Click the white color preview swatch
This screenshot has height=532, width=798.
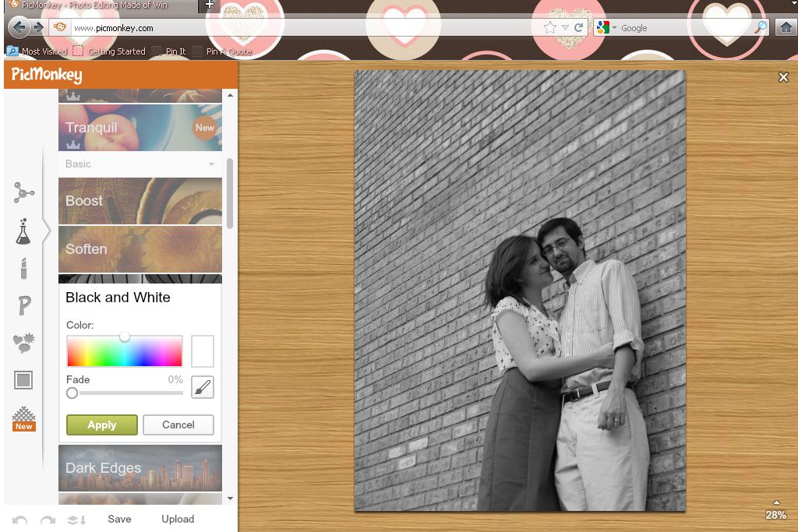pyautogui.click(x=203, y=351)
